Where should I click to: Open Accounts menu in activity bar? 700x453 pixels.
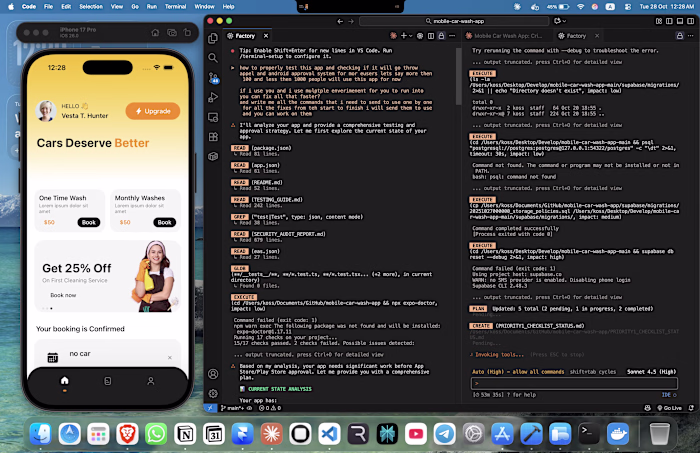(x=213, y=374)
